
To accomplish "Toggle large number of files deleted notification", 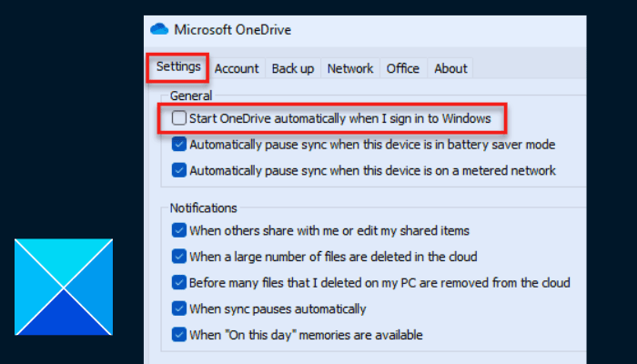I will coord(179,257).
